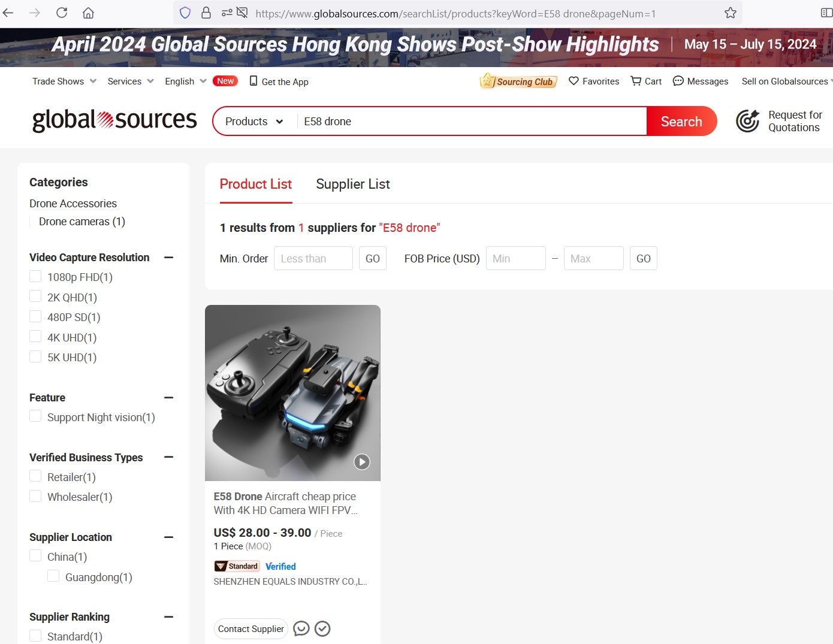
Task: Click the red Search button
Action: [x=681, y=122]
